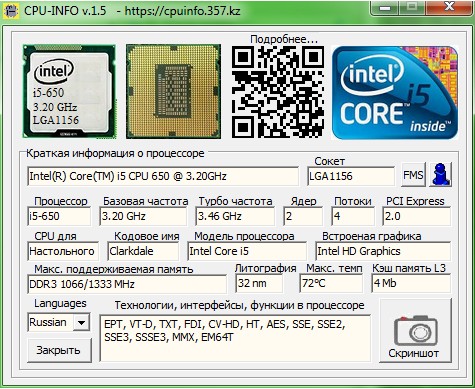Click the technologies list text box
Screen dimensions: 475x389
[235, 338]
